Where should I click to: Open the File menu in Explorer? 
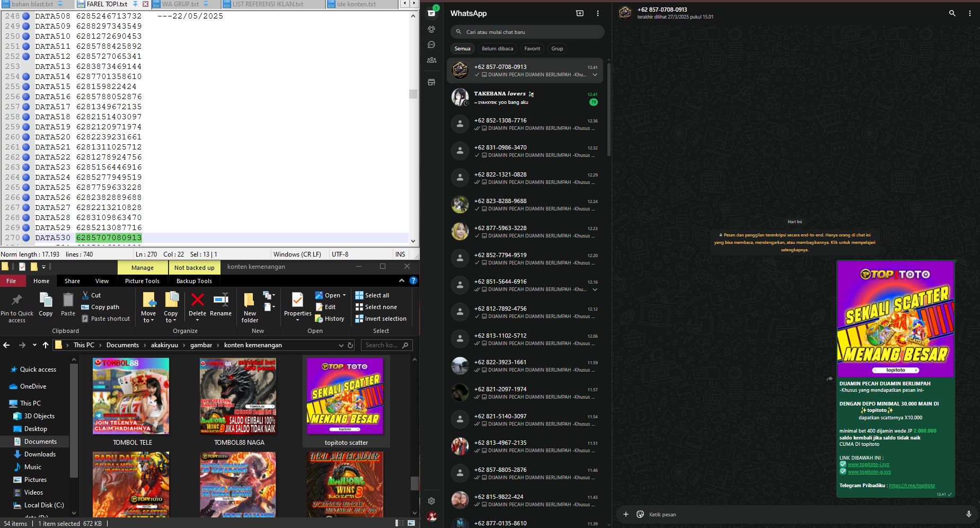click(11, 281)
